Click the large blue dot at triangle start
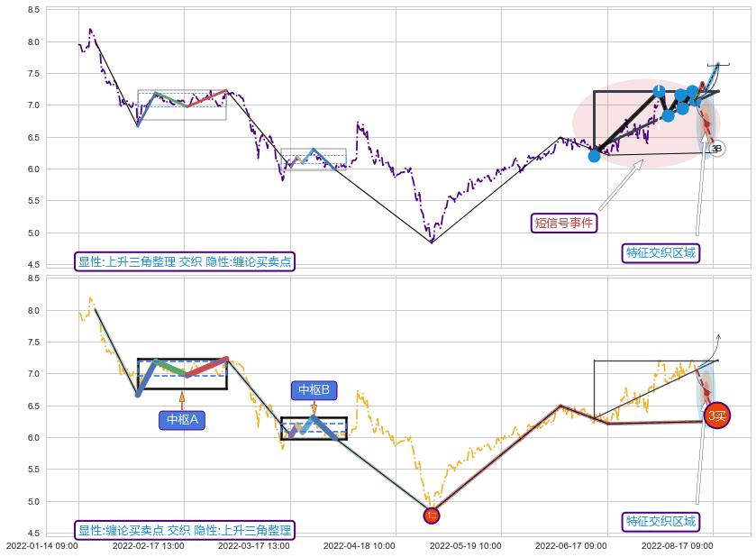The height and width of the screenshot is (557, 756). [594, 156]
